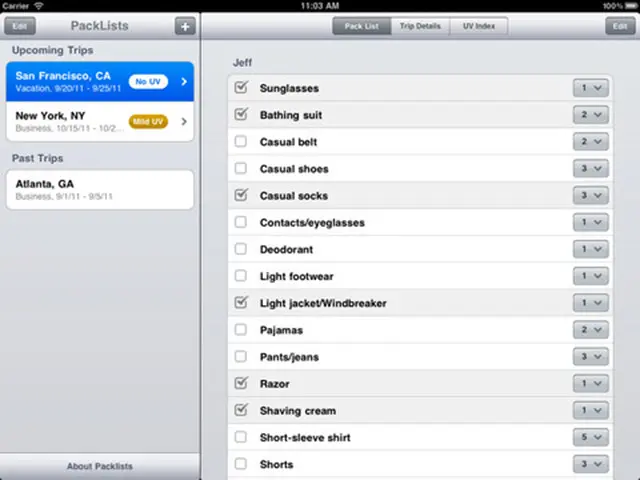Tap the New York trip chevron arrow
640x480 pixels.
point(183,122)
